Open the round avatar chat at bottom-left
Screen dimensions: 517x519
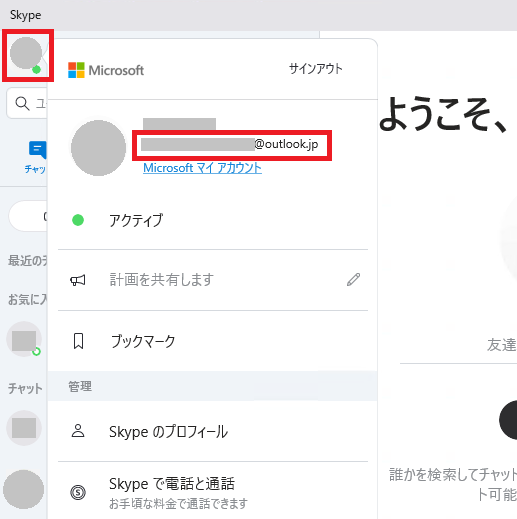(x=23, y=490)
